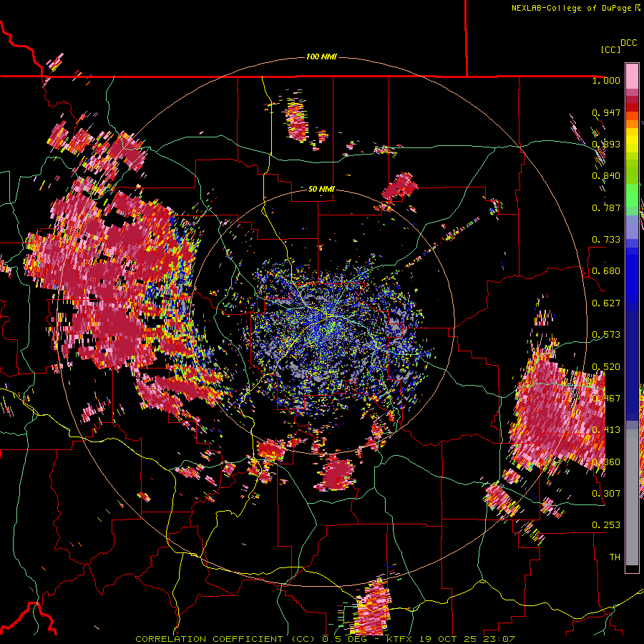Select the 0.467 legend value

606,399
